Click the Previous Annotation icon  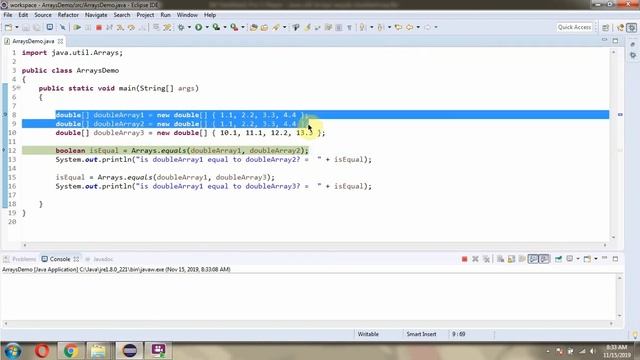(x=381, y=27)
